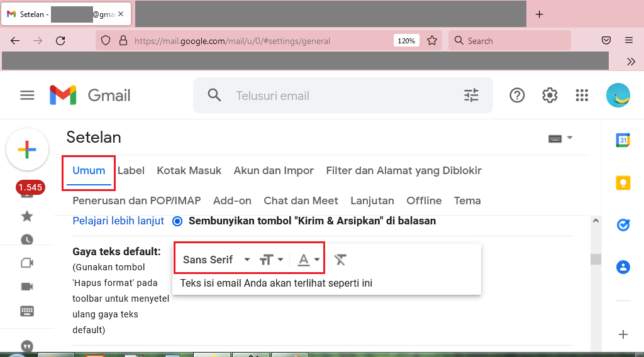Image resolution: width=644 pixels, height=357 pixels.
Task: Select hide "Kirim & Arsipkan" button radio
Action: 177,221
